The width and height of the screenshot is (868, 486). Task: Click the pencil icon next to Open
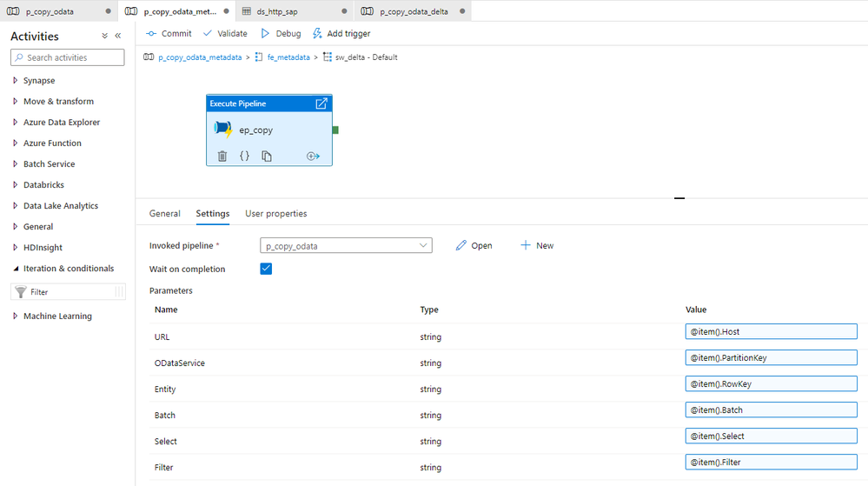461,245
